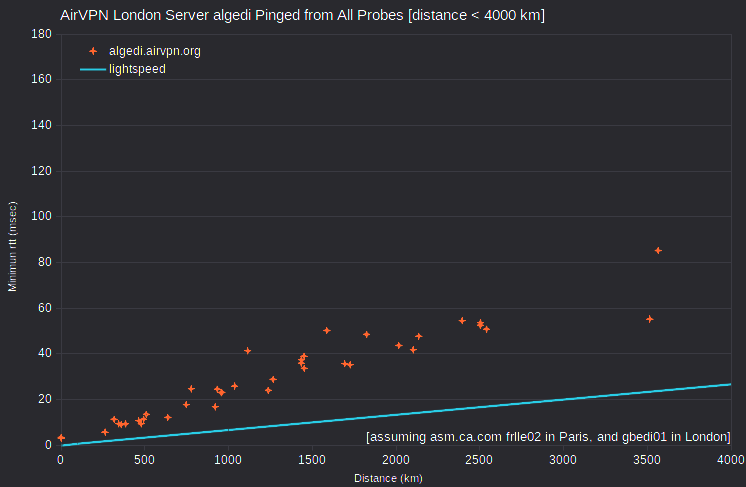This screenshot has width=746, height=487.
Task: Select the algedi.airvpn.org legend label
Action: (x=155, y=51)
